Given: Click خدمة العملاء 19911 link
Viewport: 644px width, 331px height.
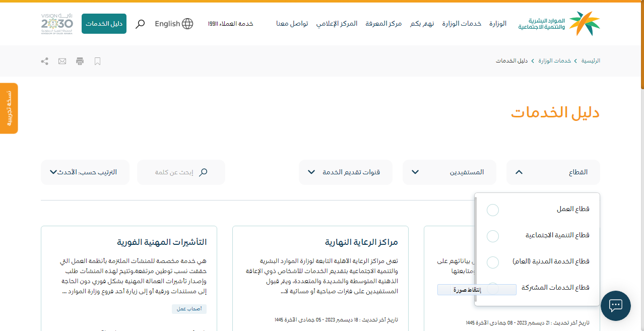Looking at the screenshot, I should [x=230, y=24].
